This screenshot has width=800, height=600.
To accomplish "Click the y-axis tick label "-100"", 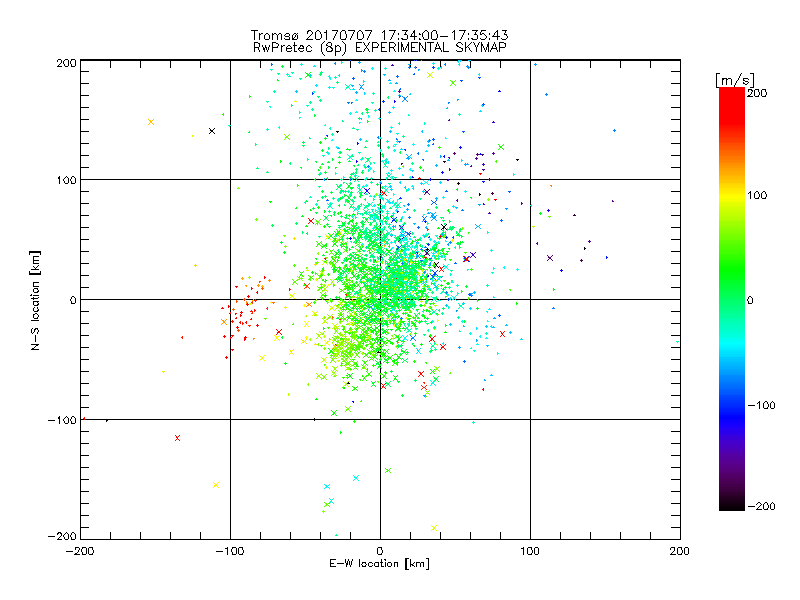I will point(62,420).
